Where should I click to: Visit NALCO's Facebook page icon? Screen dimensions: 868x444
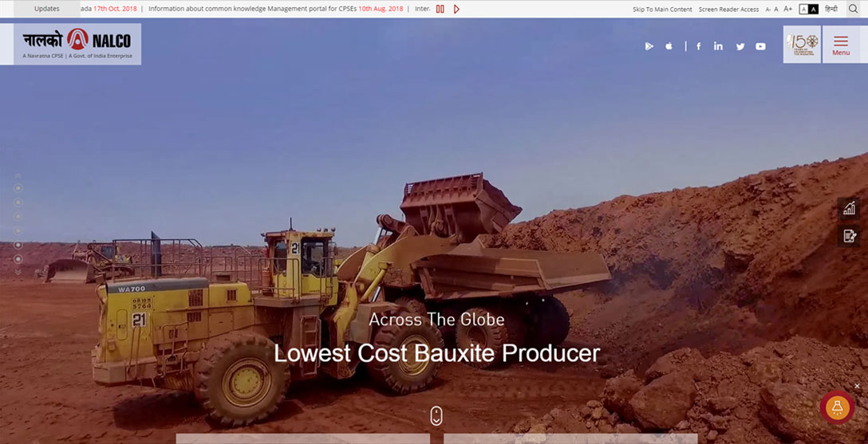(699, 46)
